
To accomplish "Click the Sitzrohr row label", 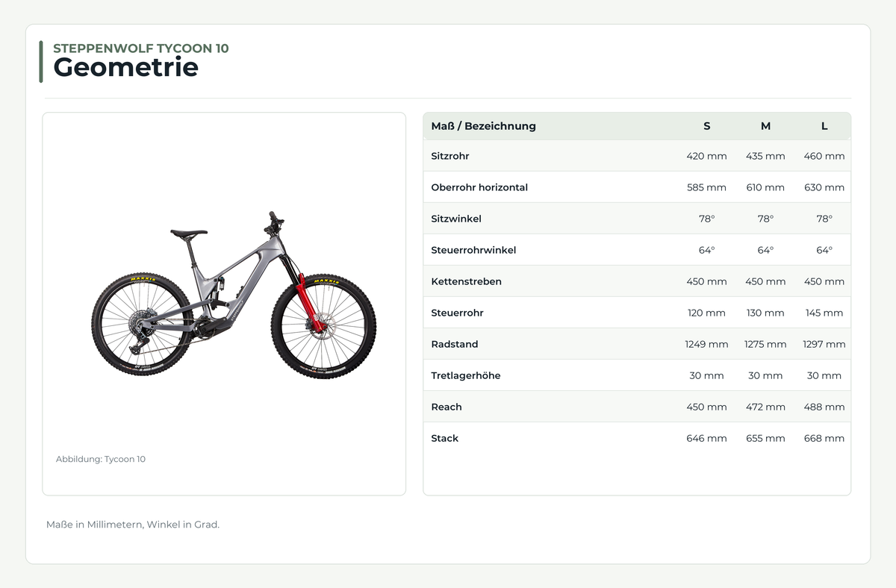I will (x=450, y=156).
